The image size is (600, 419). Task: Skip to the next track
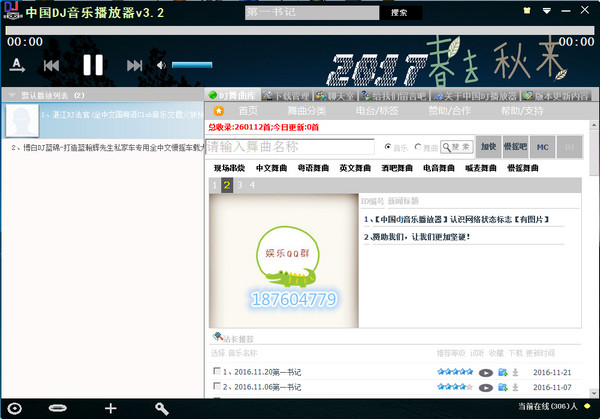(134, 65)
